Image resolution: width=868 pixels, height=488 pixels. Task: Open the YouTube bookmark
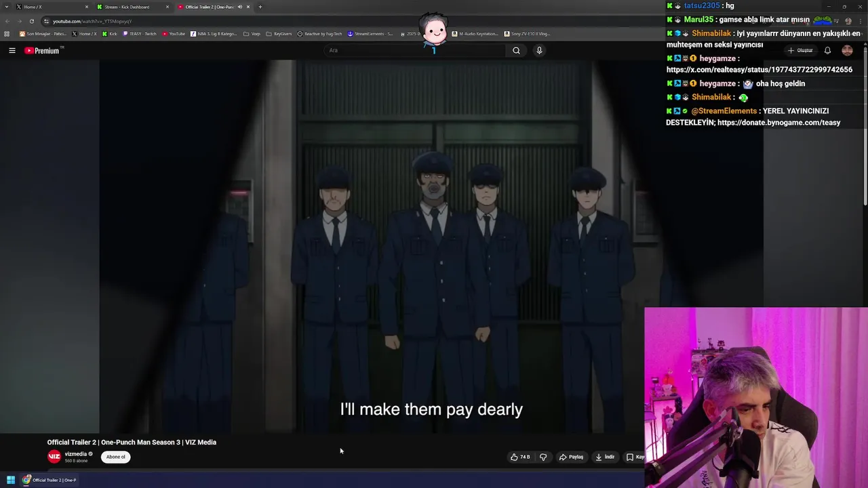174,33
